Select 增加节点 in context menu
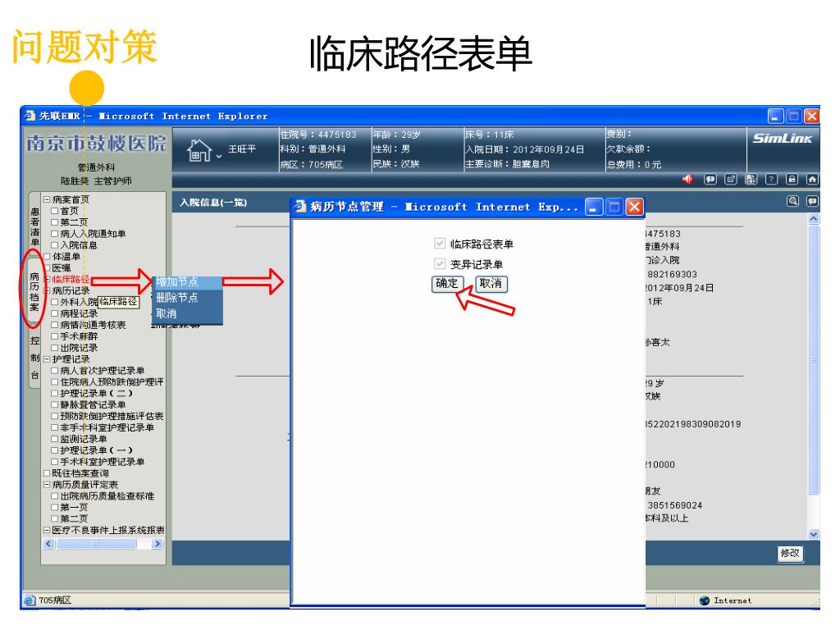Screen dimensions: 840x630 [188, 282]
